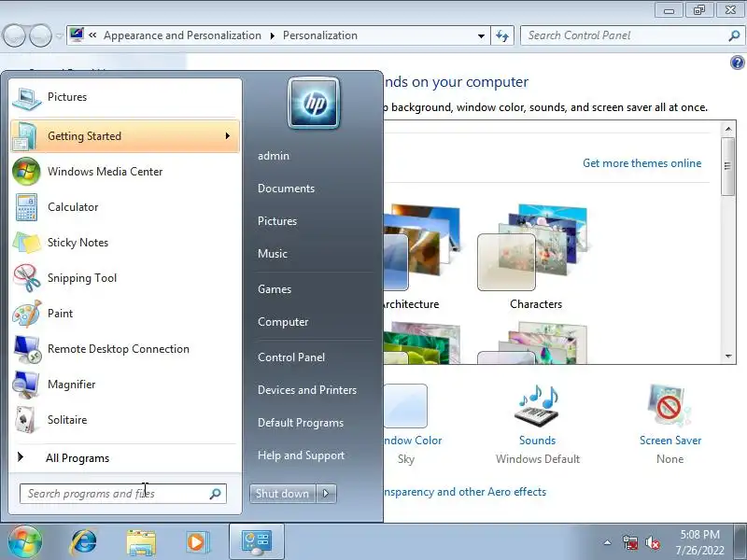Open Music library
The width and height of the screenshot is (747, 560).
[x=273, y=254]
